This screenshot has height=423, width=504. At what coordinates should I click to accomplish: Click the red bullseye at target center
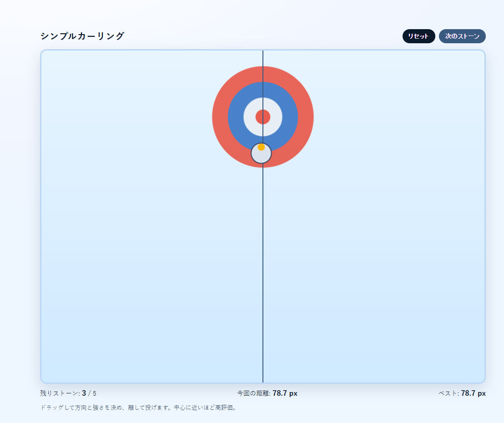click(263, 117)
